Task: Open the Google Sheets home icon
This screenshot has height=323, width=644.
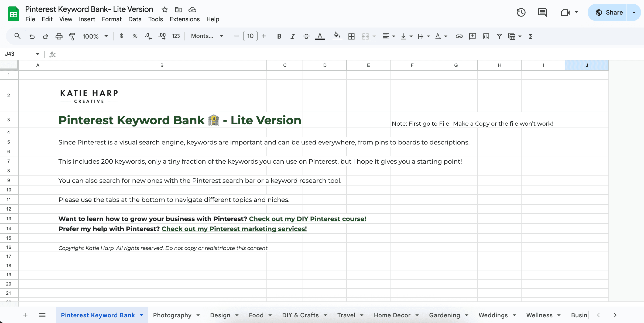Action: pyautogui.click(x=14, y=14)
